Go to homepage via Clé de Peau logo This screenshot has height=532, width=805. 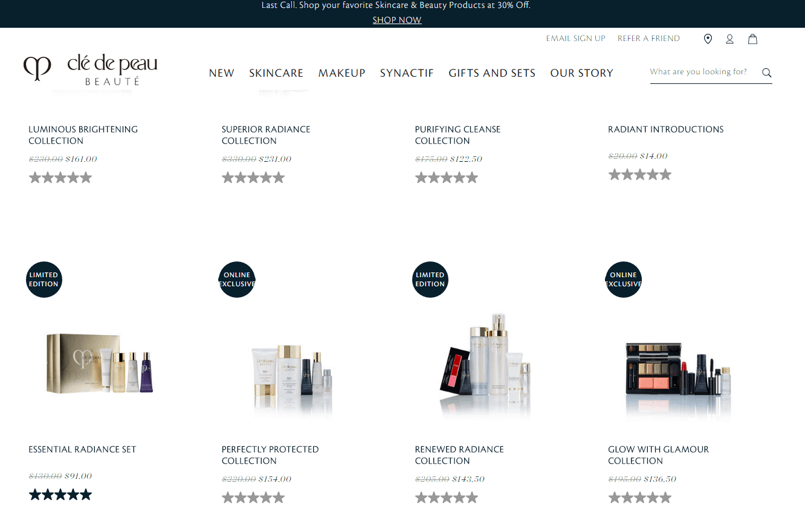(91, 69)
